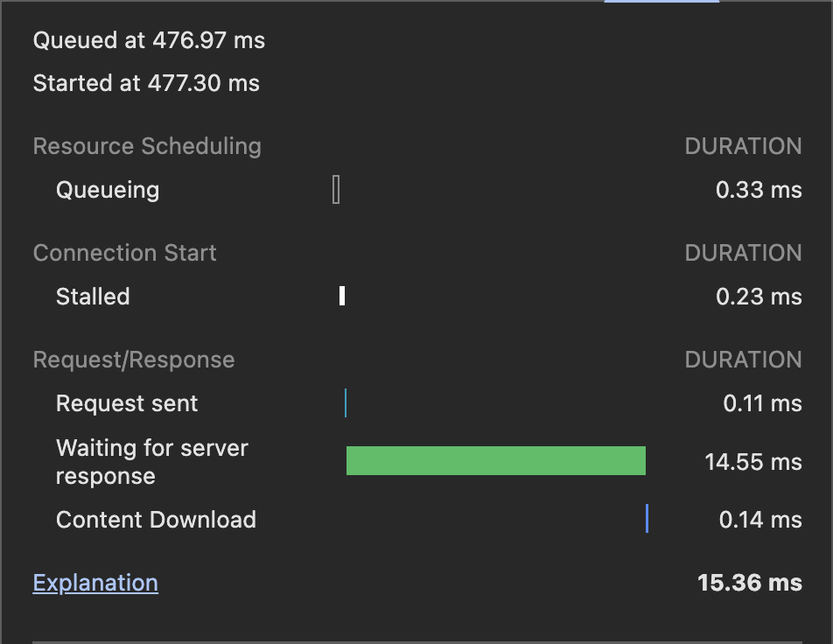The image size is (833, 644).
Task: Click the blue Content Download timing marker
Action: click(x=647, y=519)
